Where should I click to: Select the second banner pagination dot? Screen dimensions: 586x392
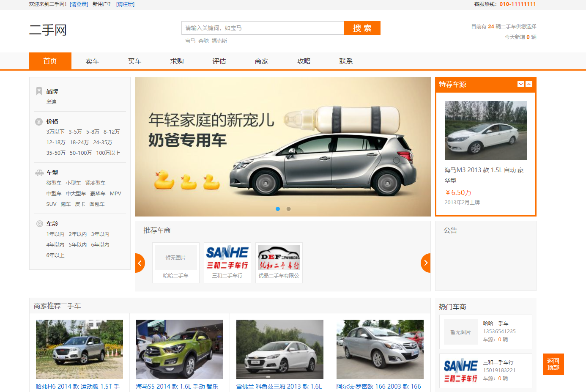coord(288,208)
